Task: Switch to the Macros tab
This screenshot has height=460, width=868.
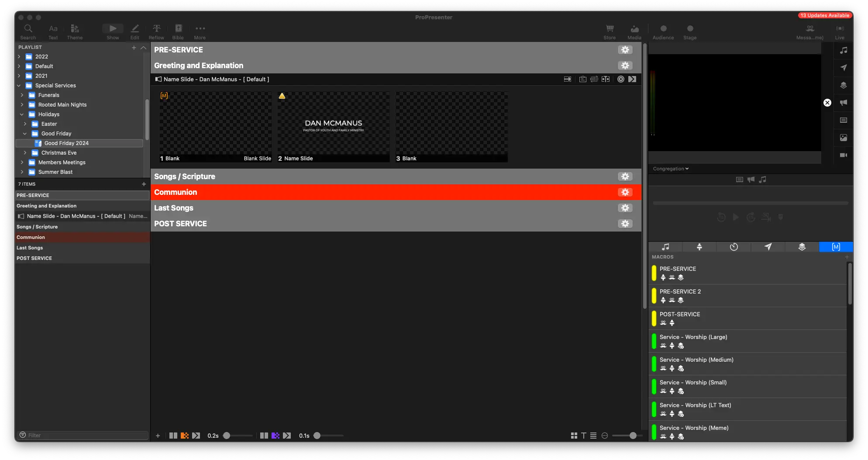Action: [x=836, y=247]
